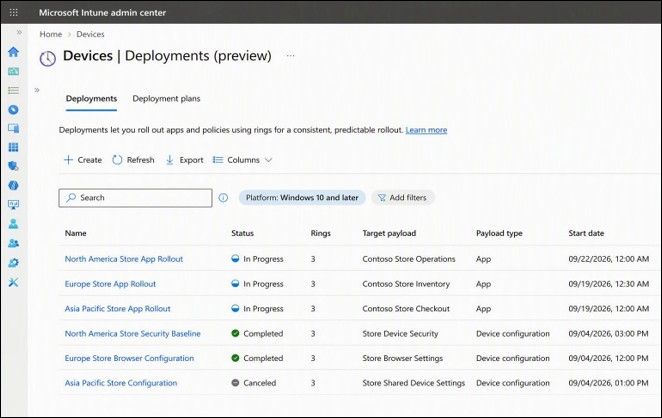Viewport: 662px width, 418px height.
Task: Expand the Devices blade menu chevron
Action: [37, 90]
